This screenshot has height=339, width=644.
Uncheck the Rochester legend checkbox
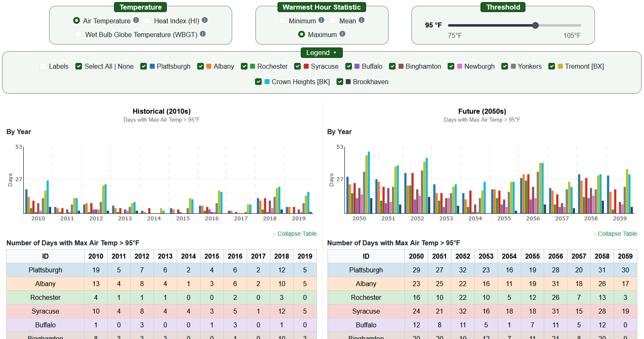pos(244,66)
